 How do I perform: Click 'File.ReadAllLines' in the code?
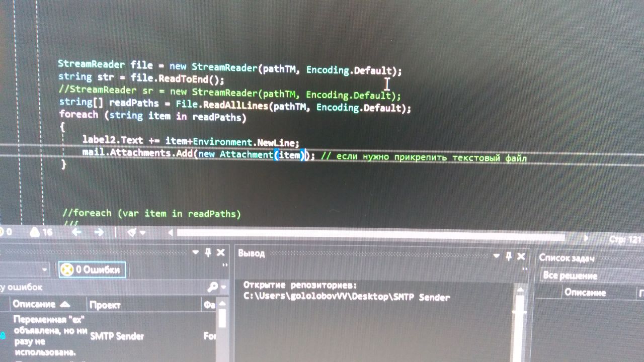point(222,105)
